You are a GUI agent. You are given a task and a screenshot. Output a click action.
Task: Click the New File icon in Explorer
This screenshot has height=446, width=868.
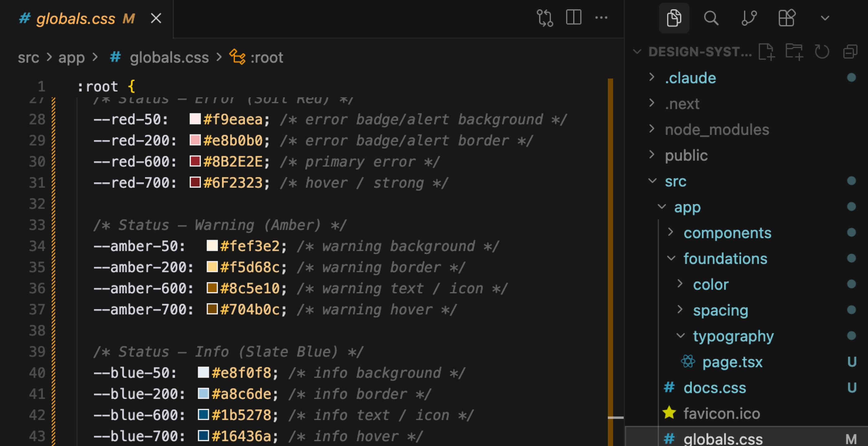tap(766, 52)
